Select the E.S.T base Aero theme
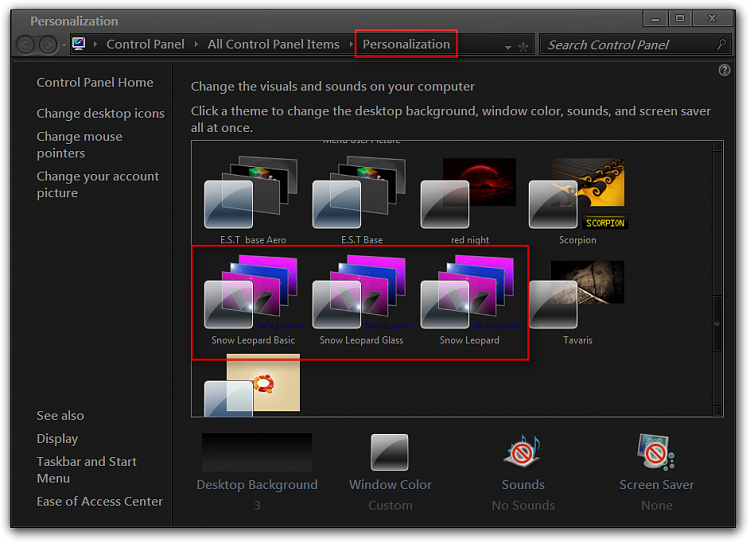Image resolution: width=750 pixels, height=543 pixels. 253,200
